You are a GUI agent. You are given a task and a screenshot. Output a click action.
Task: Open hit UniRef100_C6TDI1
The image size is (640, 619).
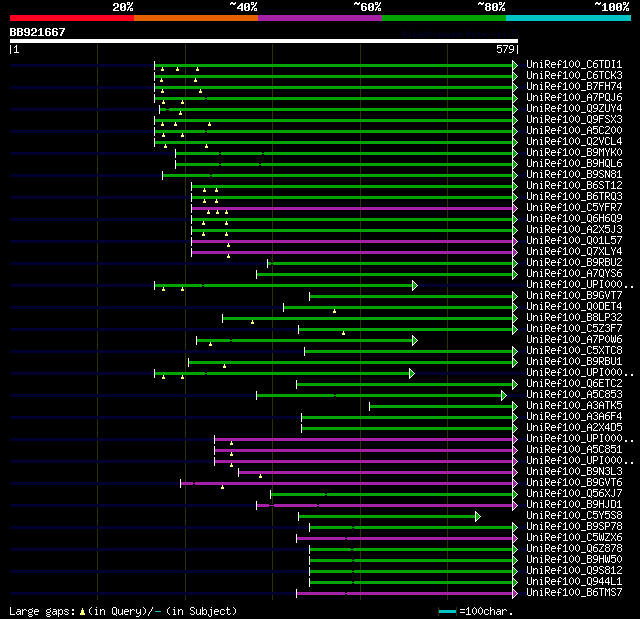pyautogui.click(x=574, y=64)
